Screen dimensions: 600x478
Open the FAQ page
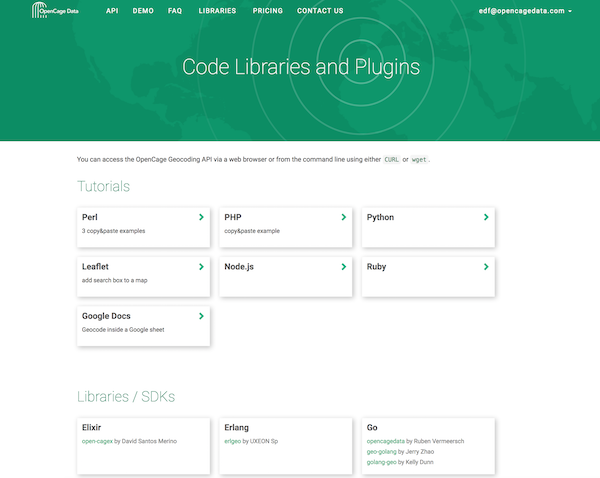click(175, 11)
